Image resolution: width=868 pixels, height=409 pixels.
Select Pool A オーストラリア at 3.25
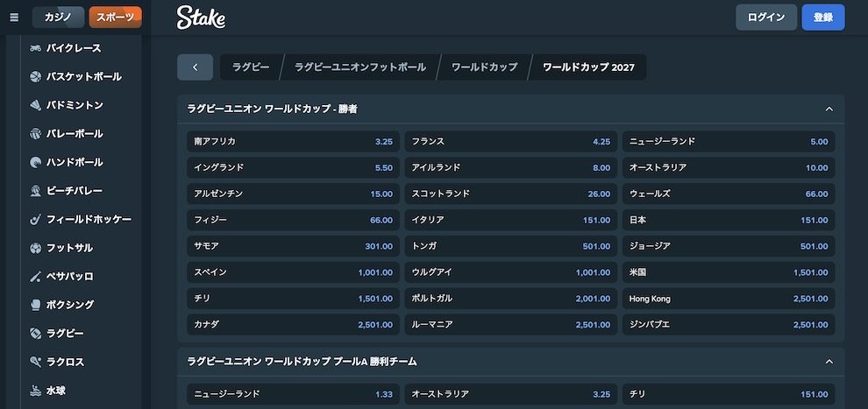coord(511,394)
